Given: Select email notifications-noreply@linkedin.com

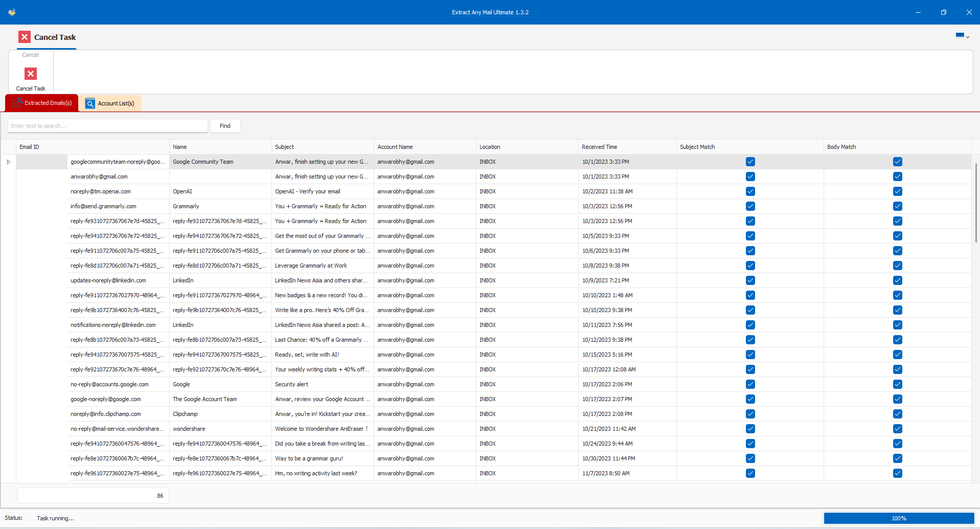Looking at the screenshot, I should pyautogui.click(x=113, y=325).
